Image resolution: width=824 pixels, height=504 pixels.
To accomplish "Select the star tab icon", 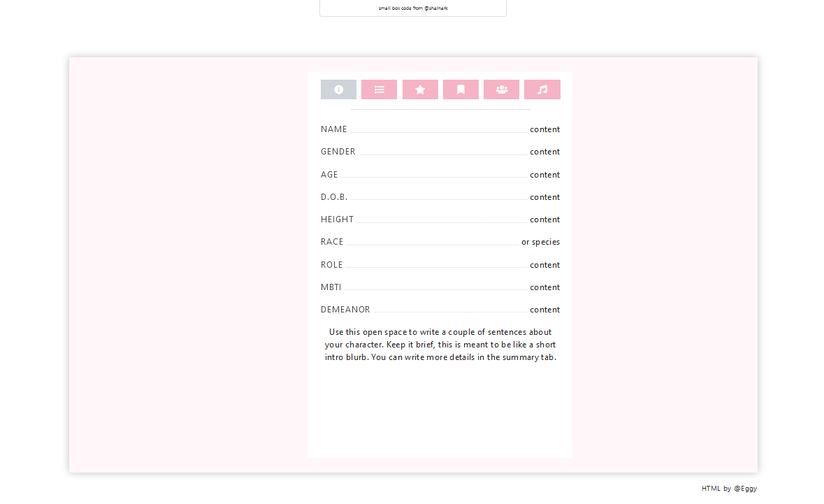I will pyautogui.click(x=420, y=89).
